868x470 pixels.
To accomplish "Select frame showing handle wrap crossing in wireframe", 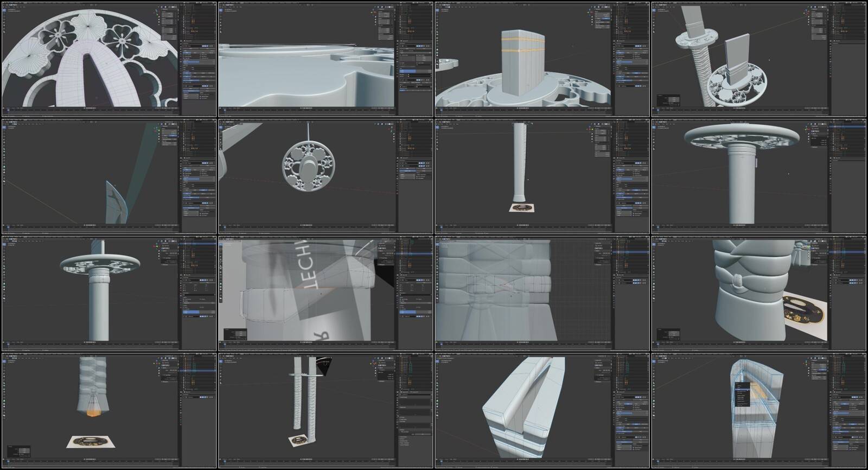I will pos(542,293).
